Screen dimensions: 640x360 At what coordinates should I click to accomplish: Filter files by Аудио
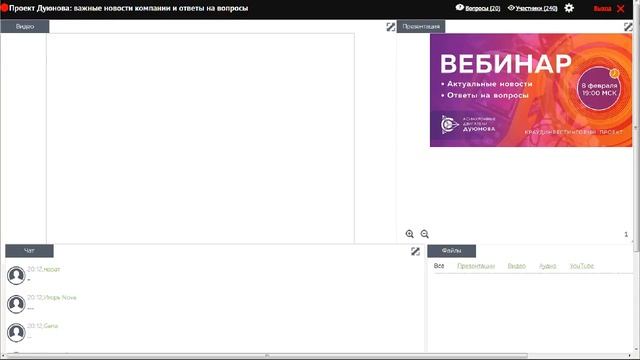pos(547,266)
